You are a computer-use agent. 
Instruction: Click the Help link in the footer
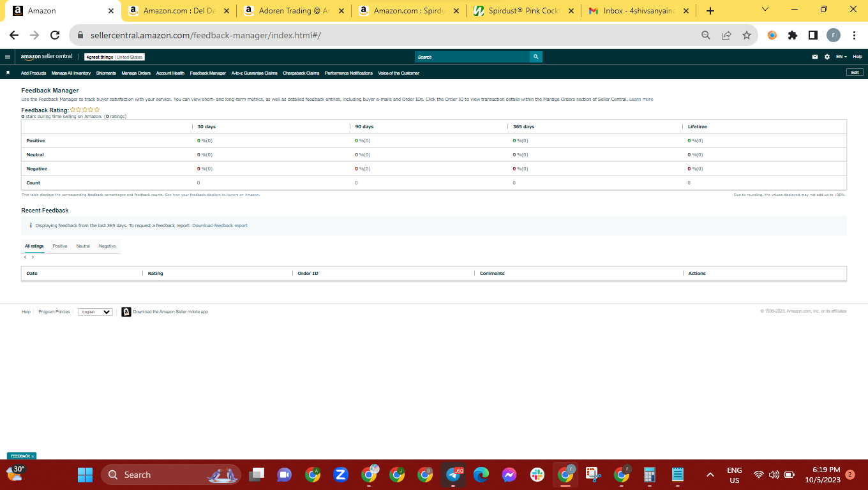(26, 312)
